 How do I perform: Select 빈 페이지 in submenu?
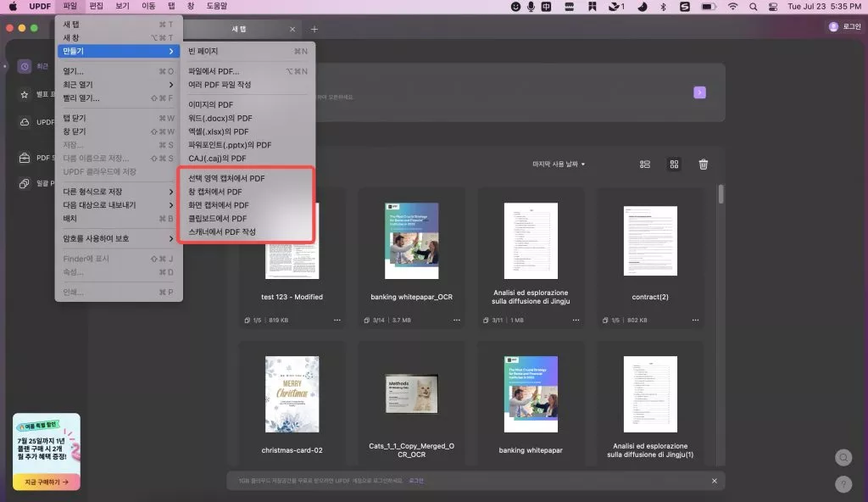coord(248,51)
